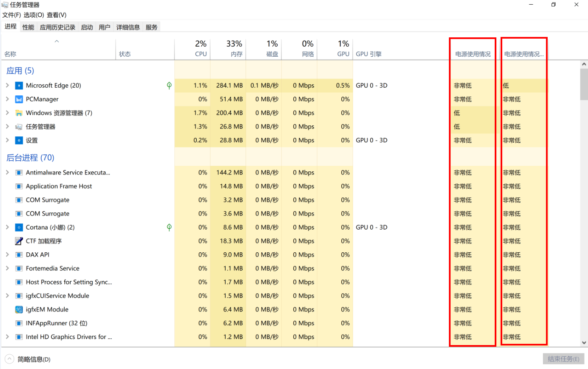Click the CTF 加载程序 pen icon
Screen dimensions: 588x369
[19, 241]
